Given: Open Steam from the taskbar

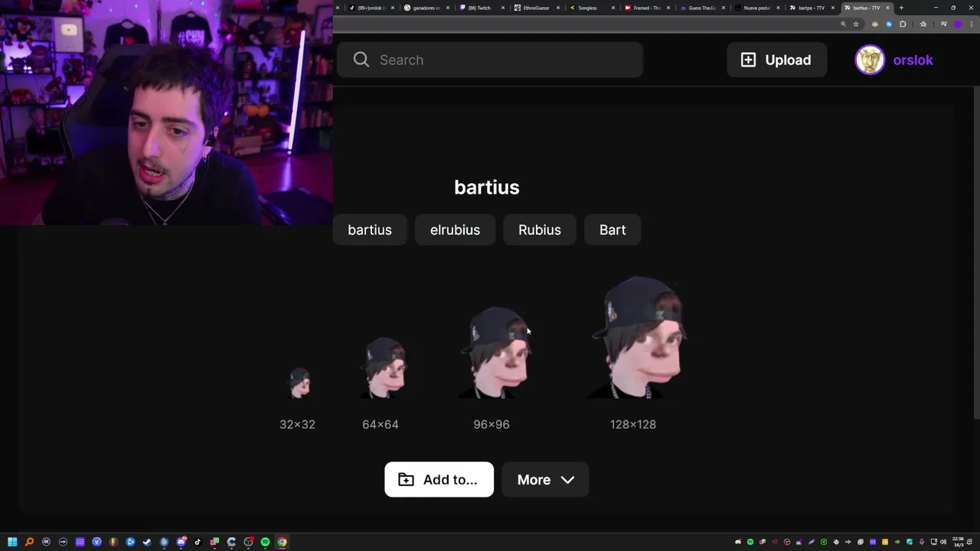Looking at the screenshot, I should pos(147,542).
